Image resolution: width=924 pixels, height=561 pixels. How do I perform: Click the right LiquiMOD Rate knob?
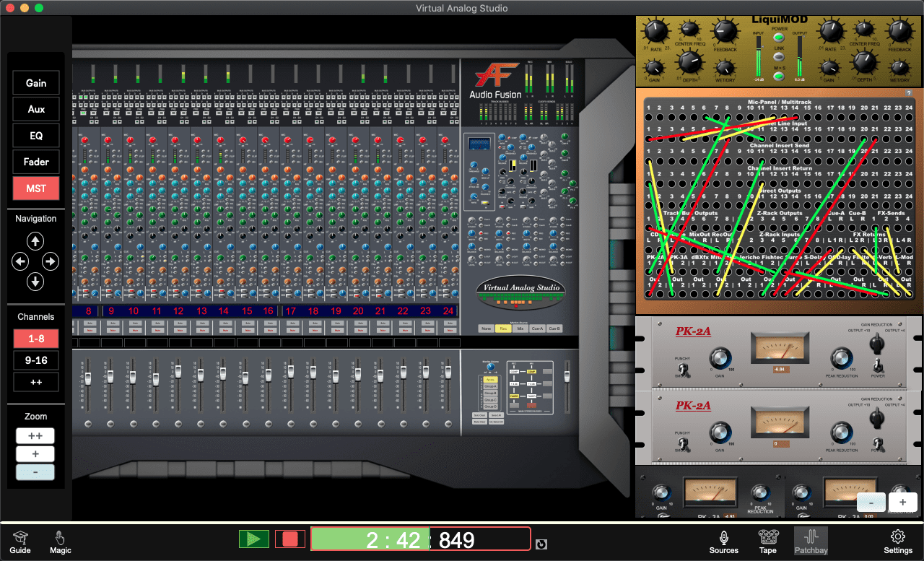coord(830,31)
